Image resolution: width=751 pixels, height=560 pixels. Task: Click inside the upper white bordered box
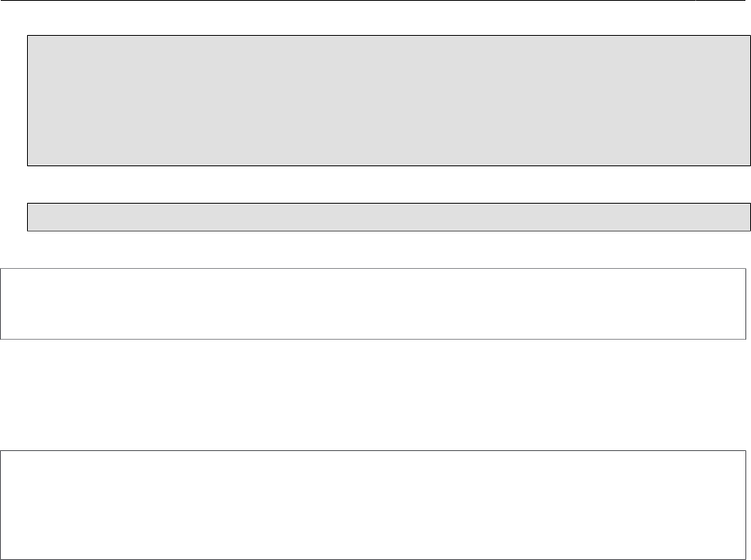click(x=373, y=304)
